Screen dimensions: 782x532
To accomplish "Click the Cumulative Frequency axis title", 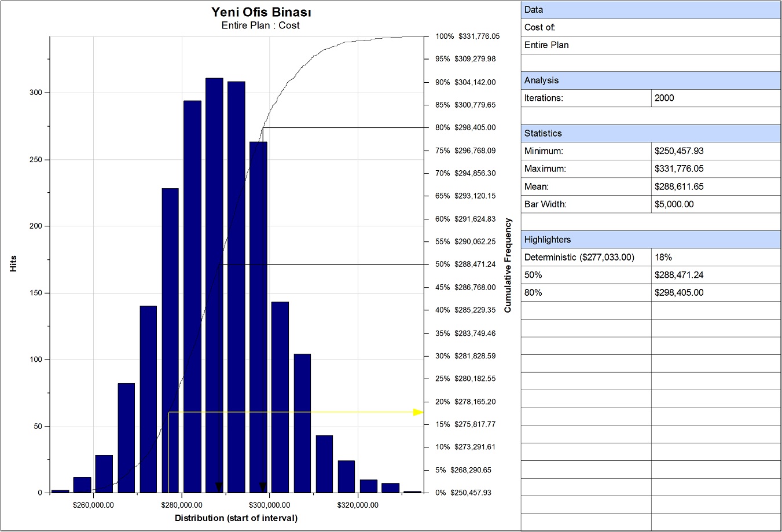I will tap(508, 265).
